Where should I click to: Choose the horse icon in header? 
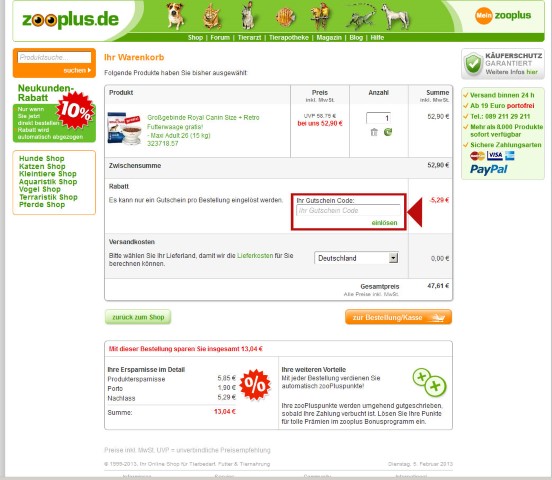pos(396,17)
